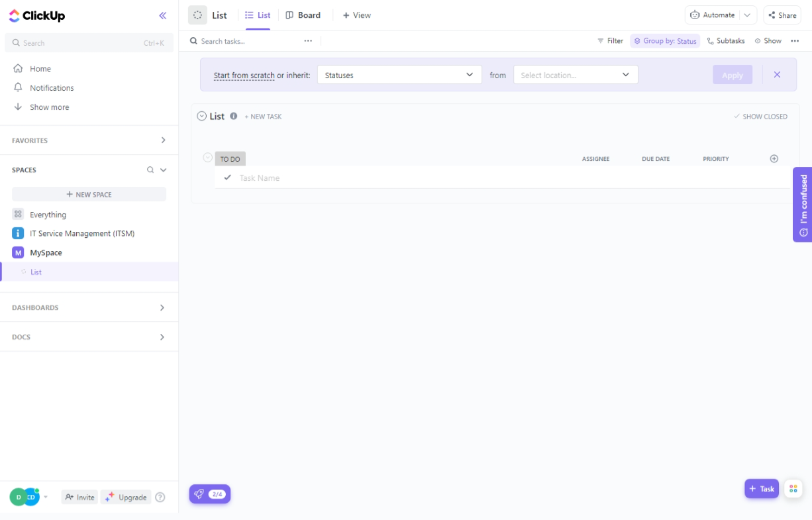812x520 pixels.
Task: Toggle Show Closed tasks
Action: click(x=760, y=117)
